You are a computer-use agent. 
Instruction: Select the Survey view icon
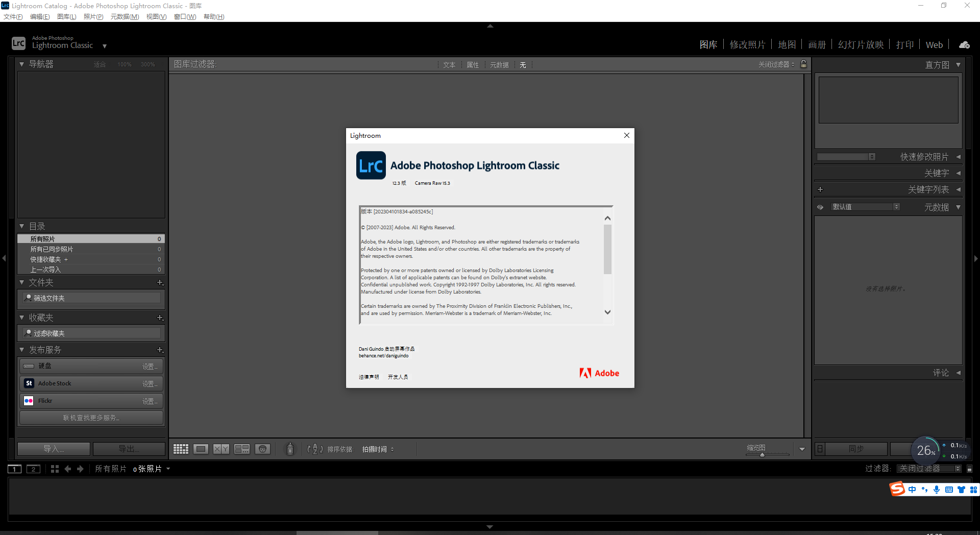pyautogui.click(x=242, y=449)
